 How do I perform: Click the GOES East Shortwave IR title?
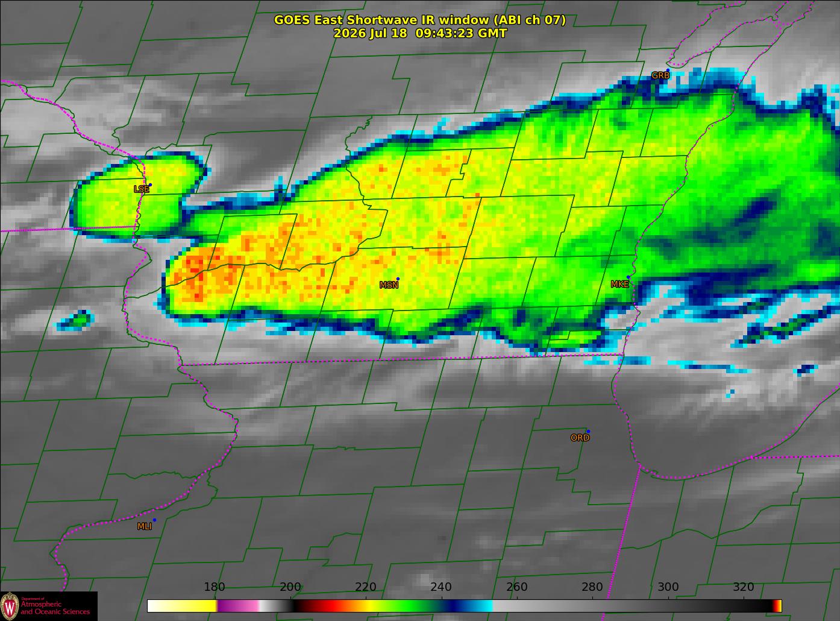[x=420, y=20]
